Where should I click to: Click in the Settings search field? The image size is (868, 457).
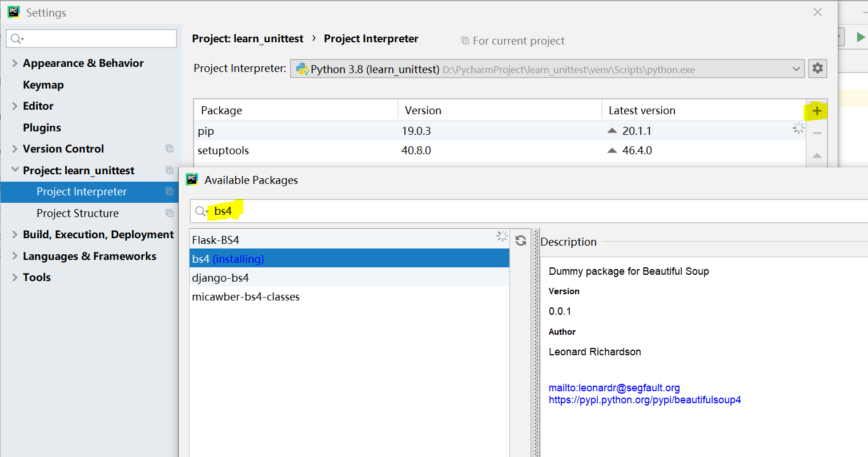91,38
